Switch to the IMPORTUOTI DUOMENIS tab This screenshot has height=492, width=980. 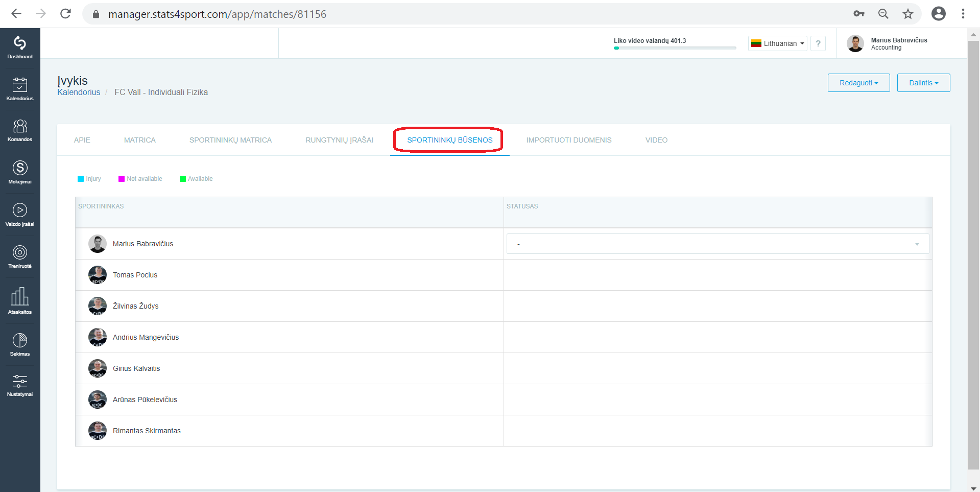[x=569, y=140]
